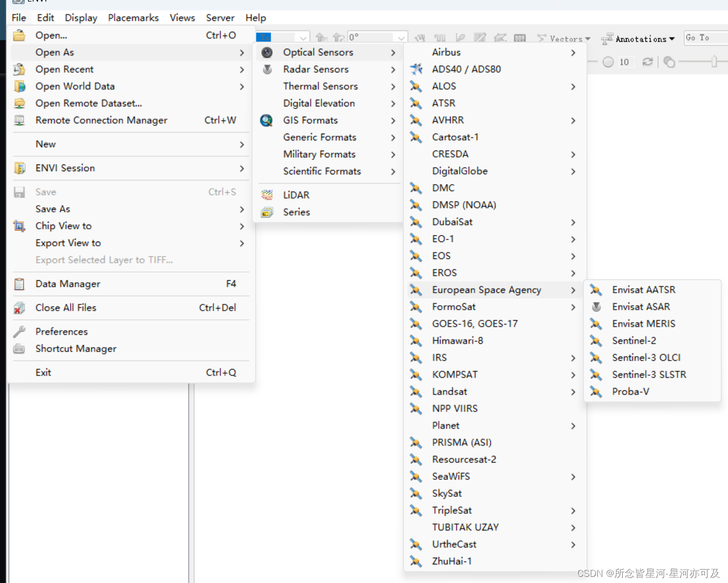Click the Shortcut Manager keyboard icon
728x583 pixels.
[x=19, y=349]
